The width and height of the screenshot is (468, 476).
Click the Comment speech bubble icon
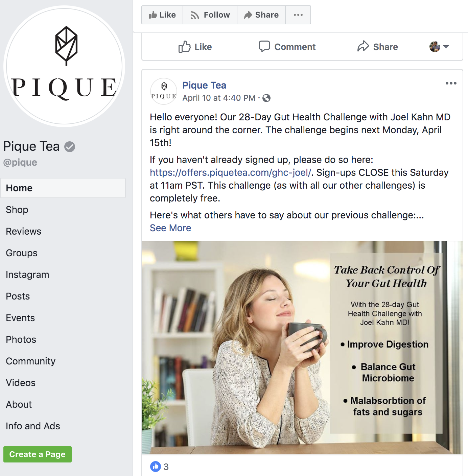[x=264, y=46]
